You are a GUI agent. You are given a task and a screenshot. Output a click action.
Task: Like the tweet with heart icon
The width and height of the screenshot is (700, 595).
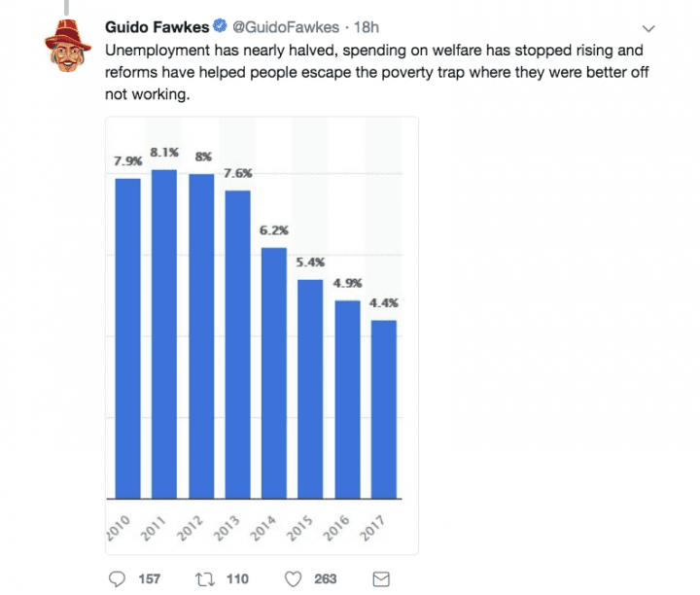pos(293,578)
